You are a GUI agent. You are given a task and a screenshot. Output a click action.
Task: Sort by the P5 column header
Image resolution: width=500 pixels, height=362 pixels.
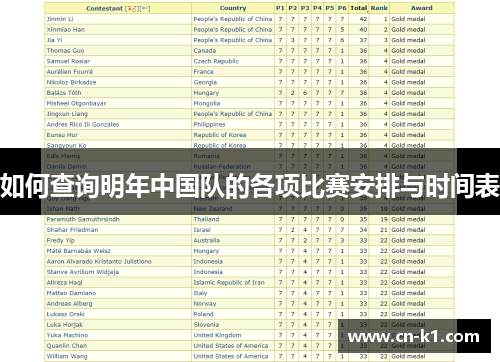tap(329, 8)
